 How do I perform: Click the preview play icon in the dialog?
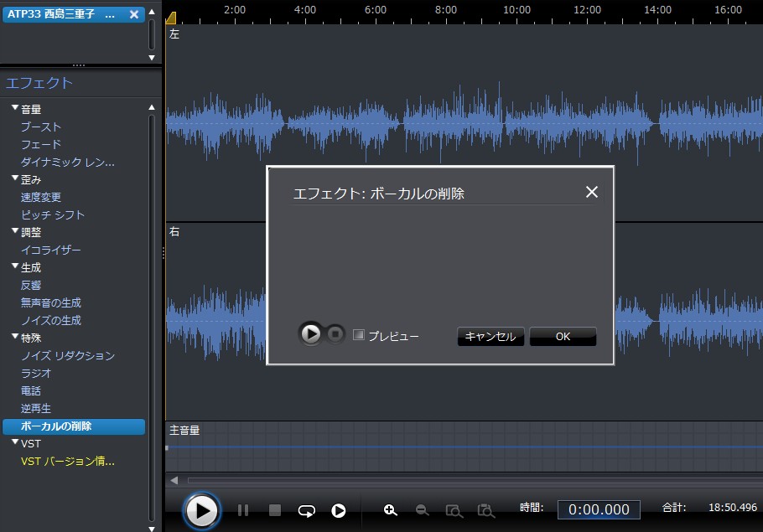pyautogui.click(x=310, y=334)
